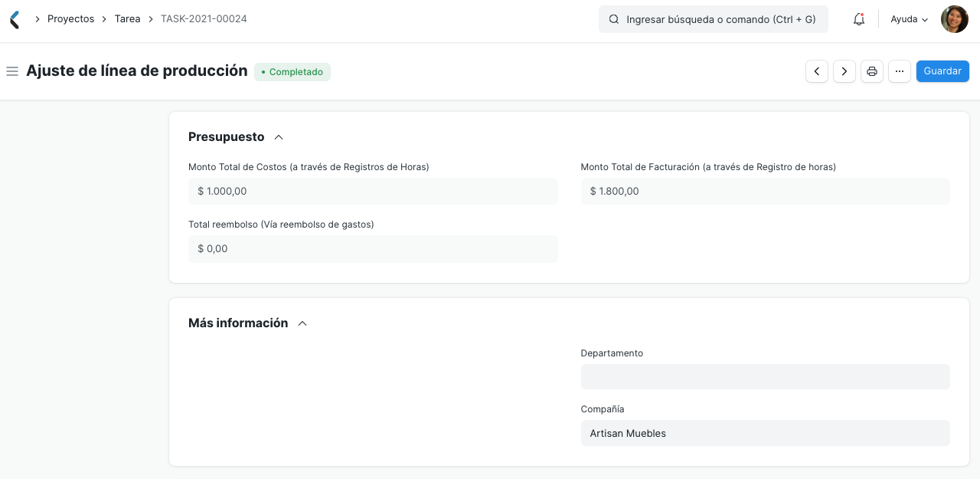Click the ERPNext logo home icon
Image resolution: width=980 pixels, height=479 pixels.
click(14, 19)
